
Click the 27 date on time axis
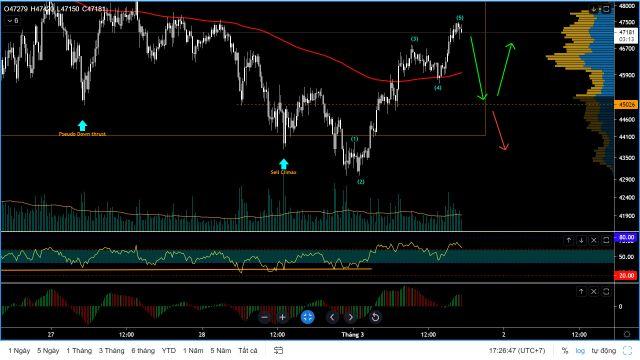(51, 334)
